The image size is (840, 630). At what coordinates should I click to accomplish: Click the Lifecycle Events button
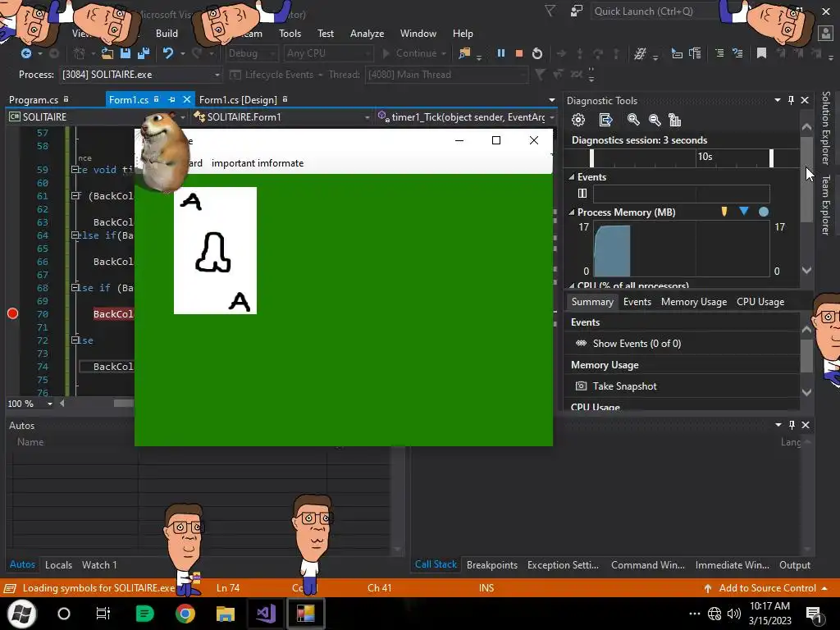(275, 75)
